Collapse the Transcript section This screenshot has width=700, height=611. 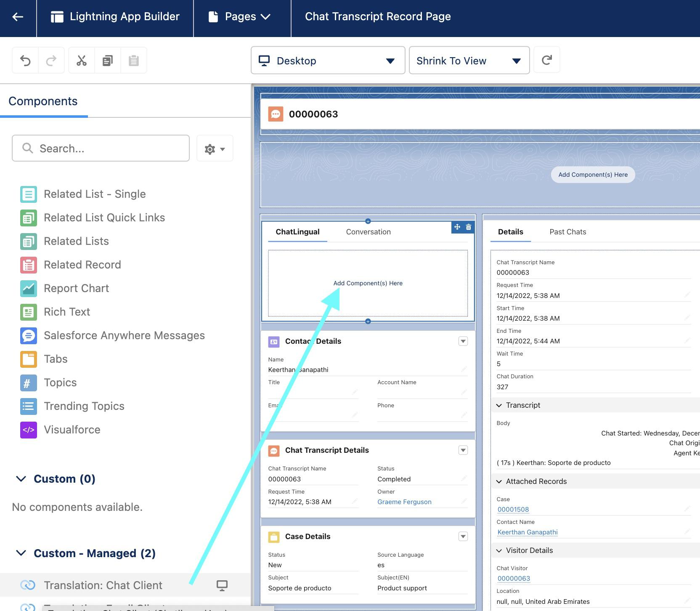click(x=499, y=405)
